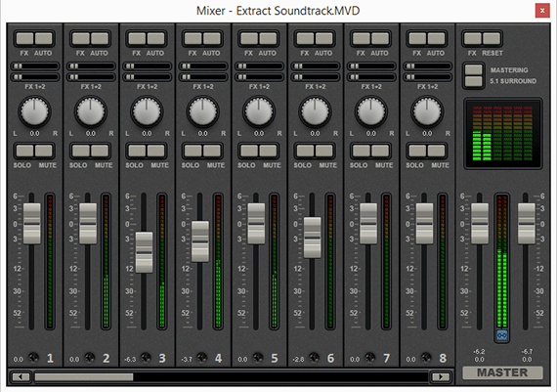Viewport: 557px width, 392px height.
Task: Click the pan knob on channel 7
Action: [371, 111]
